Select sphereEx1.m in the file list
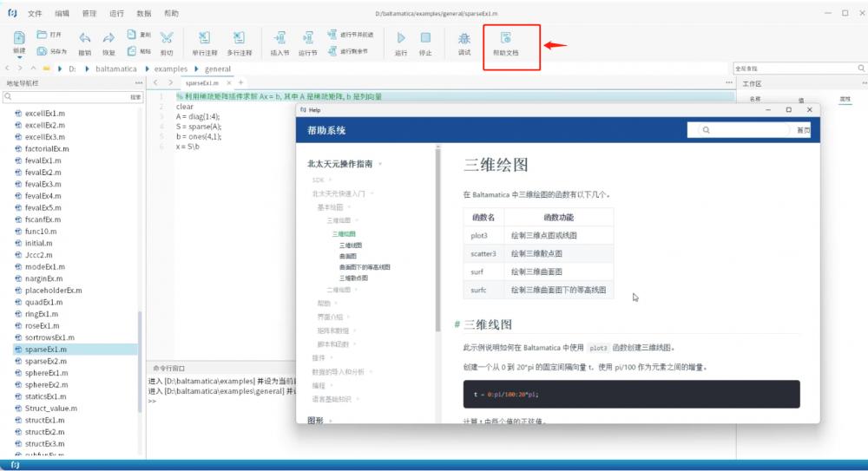 click(x=46, y=373)
